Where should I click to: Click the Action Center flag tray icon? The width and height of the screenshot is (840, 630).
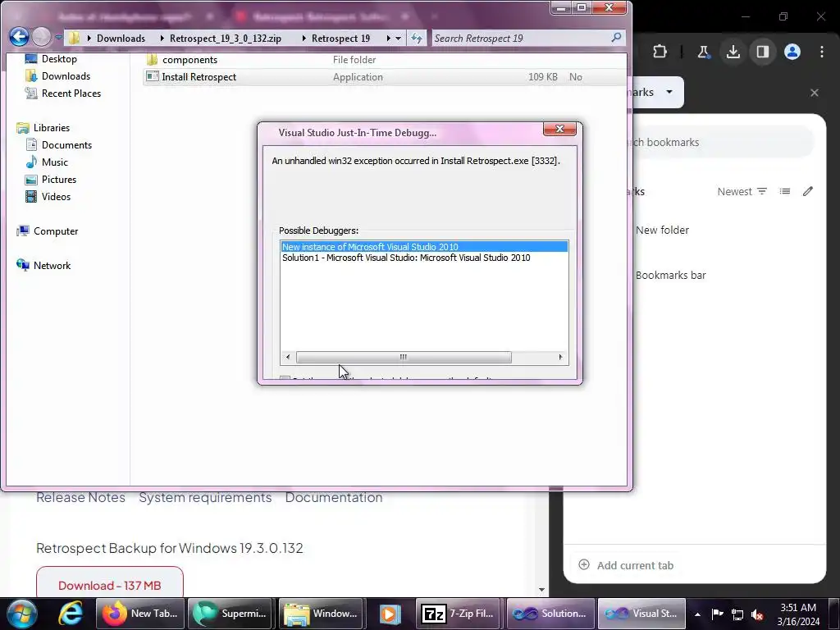point(717,614)
